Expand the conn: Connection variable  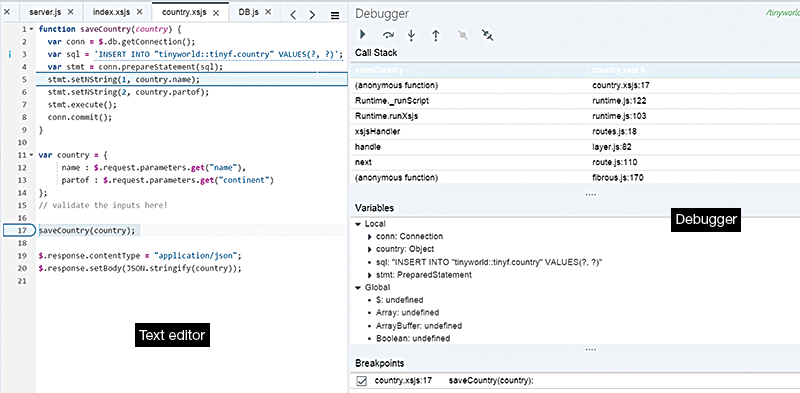(369, 236)
